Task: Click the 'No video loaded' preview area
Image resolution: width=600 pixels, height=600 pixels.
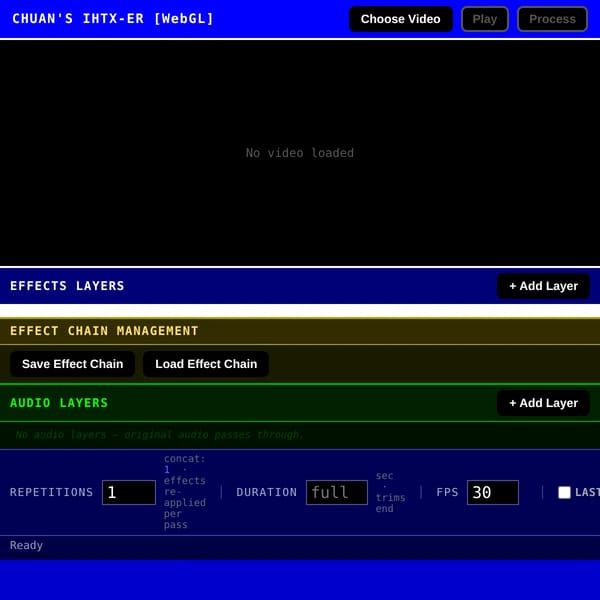Action: pyautogui.click(x=300, y=153)
